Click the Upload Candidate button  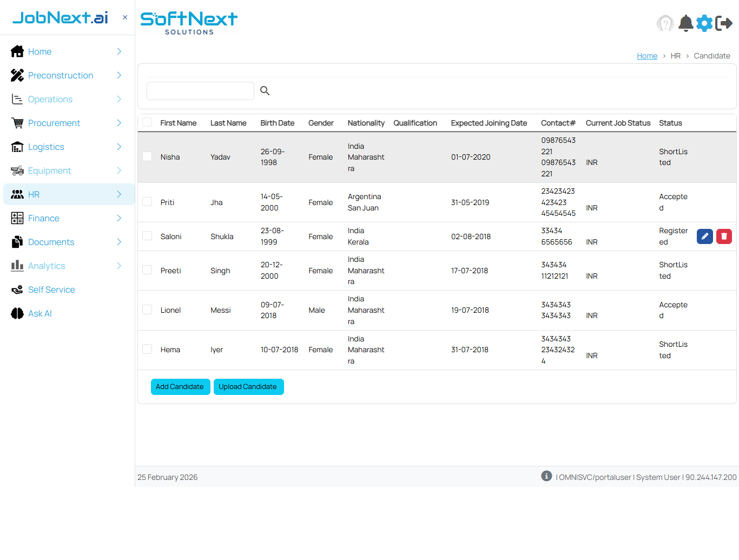(x=248, y=386)
